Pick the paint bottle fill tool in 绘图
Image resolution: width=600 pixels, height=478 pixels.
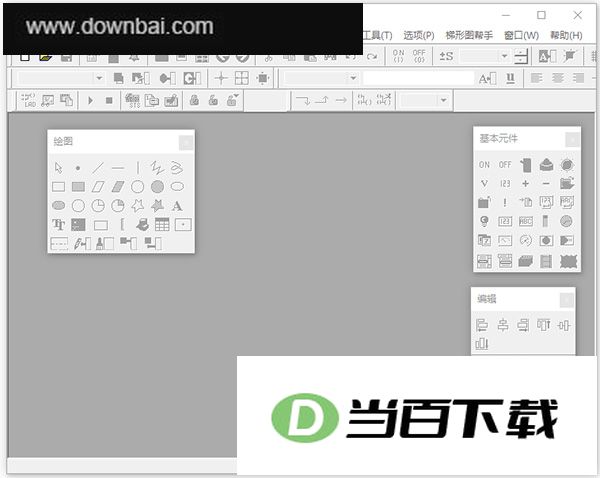click(104, 243)
